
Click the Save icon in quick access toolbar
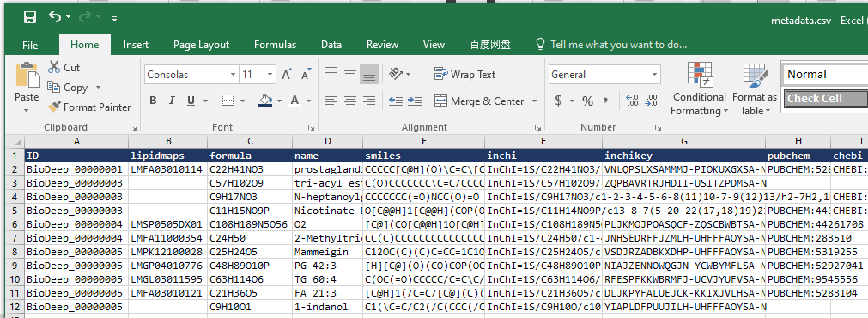pos(30,17)
